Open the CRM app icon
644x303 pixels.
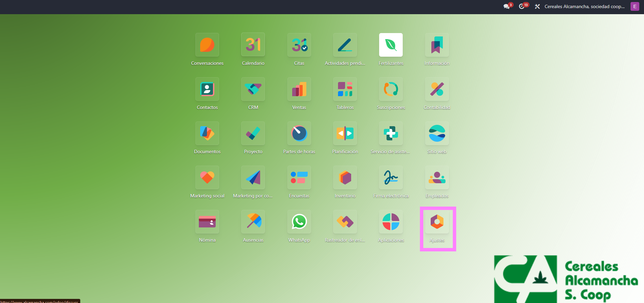coord(253,89)
